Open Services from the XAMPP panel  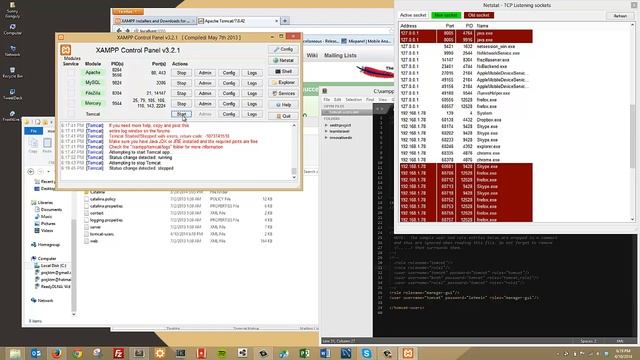(x=283, y=93)
